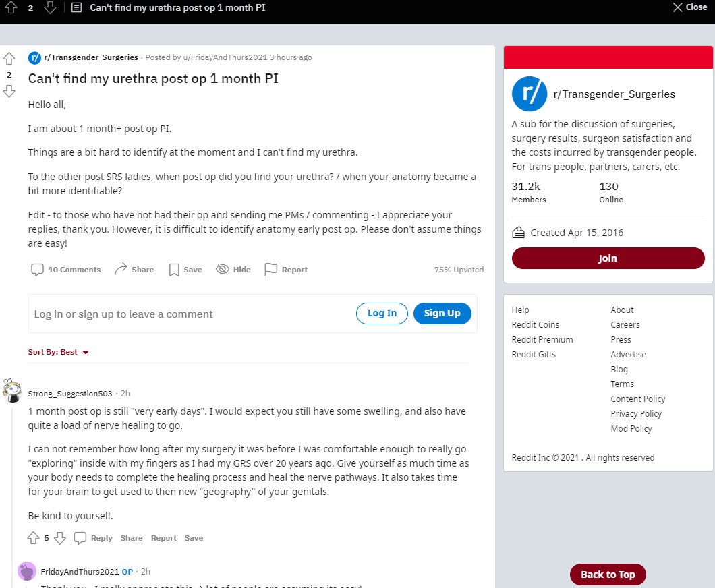This screenshot has height=588, width=715.
Task: Close the post overlay via Close button
Action: click(689, 7)
